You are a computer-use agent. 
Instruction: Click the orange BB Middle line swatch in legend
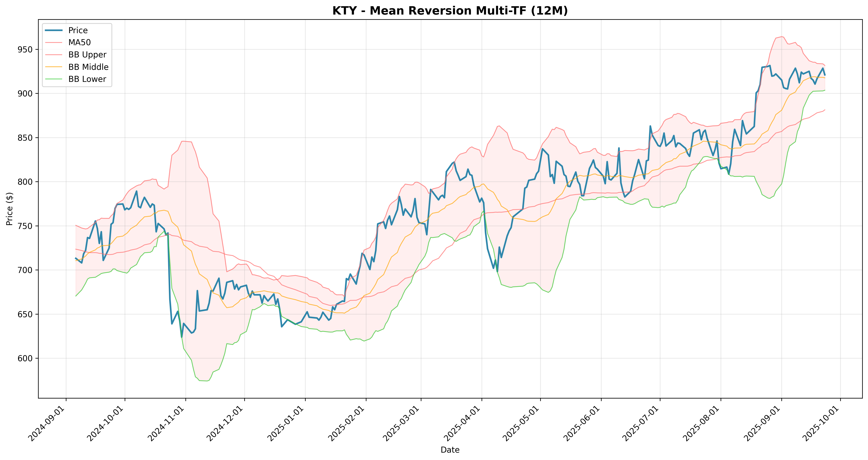pyautogui.click(x=54, y=67)
